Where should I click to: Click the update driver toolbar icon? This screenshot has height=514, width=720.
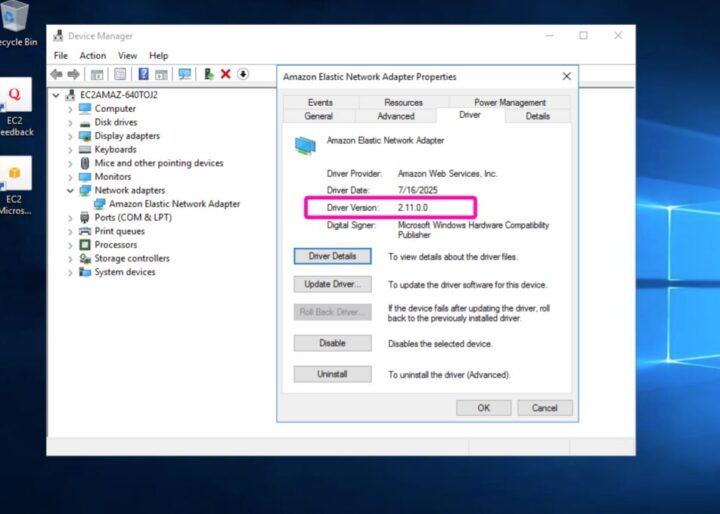(x=208, y=74)
